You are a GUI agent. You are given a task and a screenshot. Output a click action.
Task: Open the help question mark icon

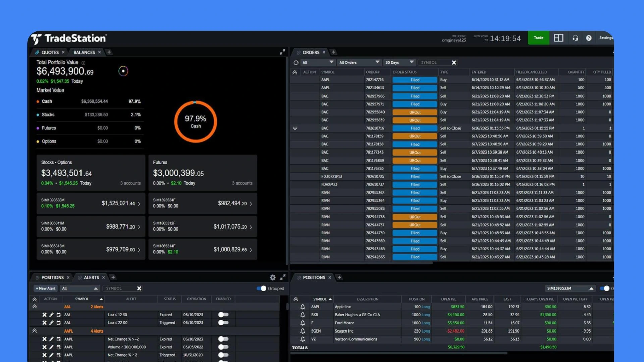(x=589, y=38)
